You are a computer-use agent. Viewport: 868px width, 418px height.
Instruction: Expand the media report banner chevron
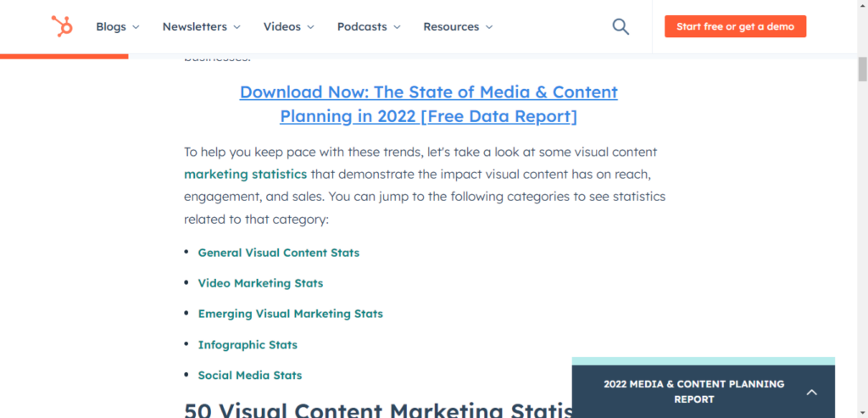click(x=811, y=392)
